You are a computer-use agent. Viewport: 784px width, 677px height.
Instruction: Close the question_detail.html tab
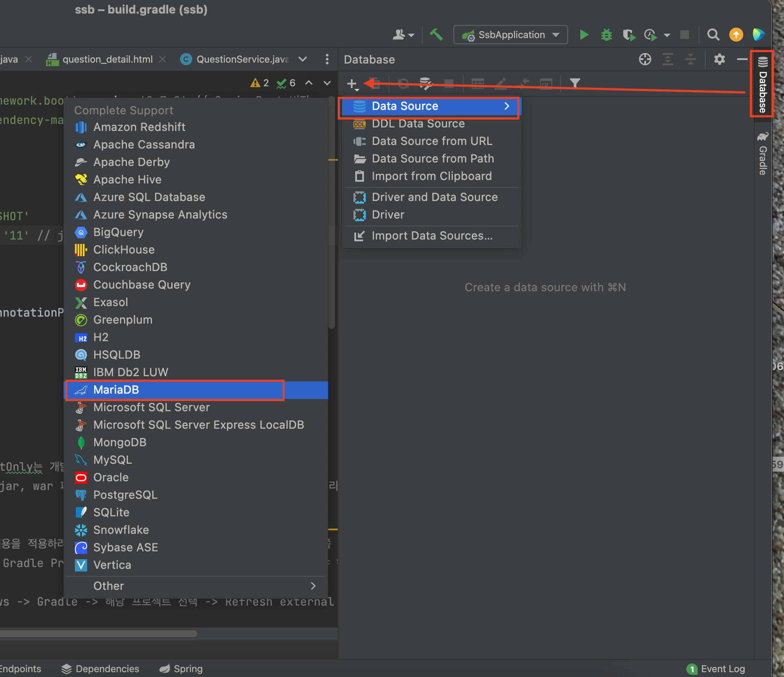point(162,59)
